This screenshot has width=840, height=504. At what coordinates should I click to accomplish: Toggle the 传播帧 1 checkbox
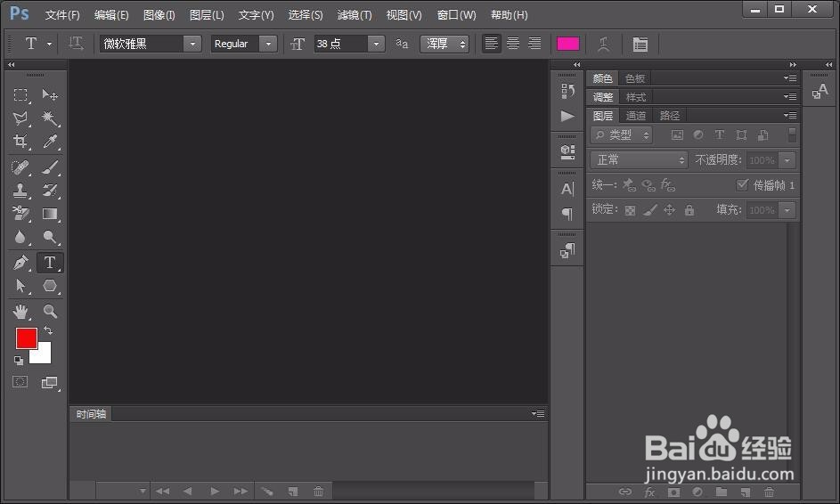(x=742, y=185)
